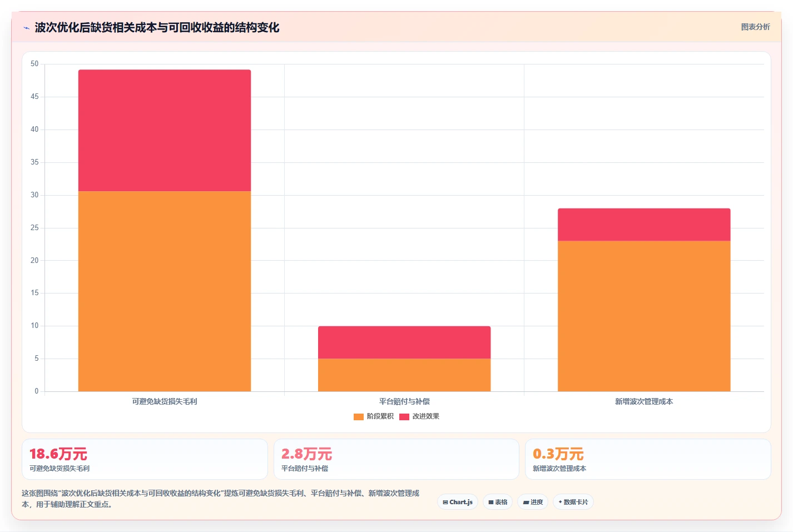
Task: Click the Chart.js tag chip
Action: point(458,502)
